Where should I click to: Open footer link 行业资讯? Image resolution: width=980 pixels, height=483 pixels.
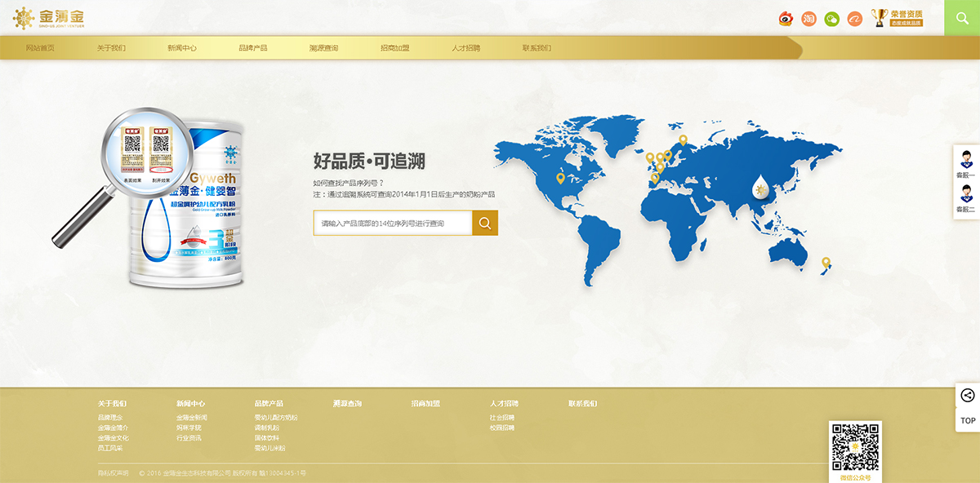point(188,438)
